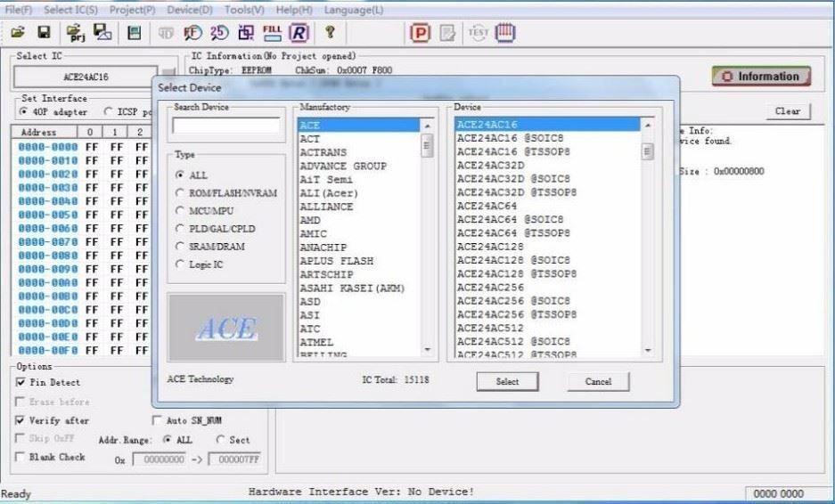Click the red 'P' program chip icon

pyautogui.click(x=420, y=33)
